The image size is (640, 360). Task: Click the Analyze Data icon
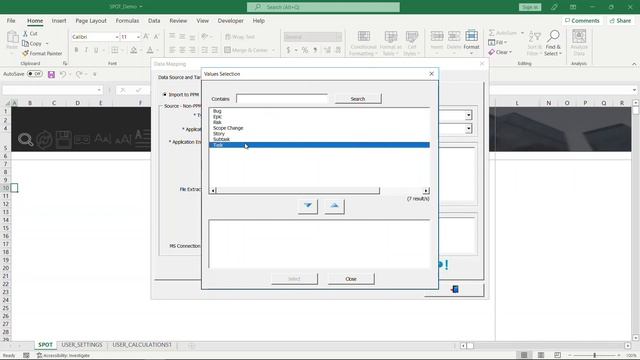[x=579, y=37]
